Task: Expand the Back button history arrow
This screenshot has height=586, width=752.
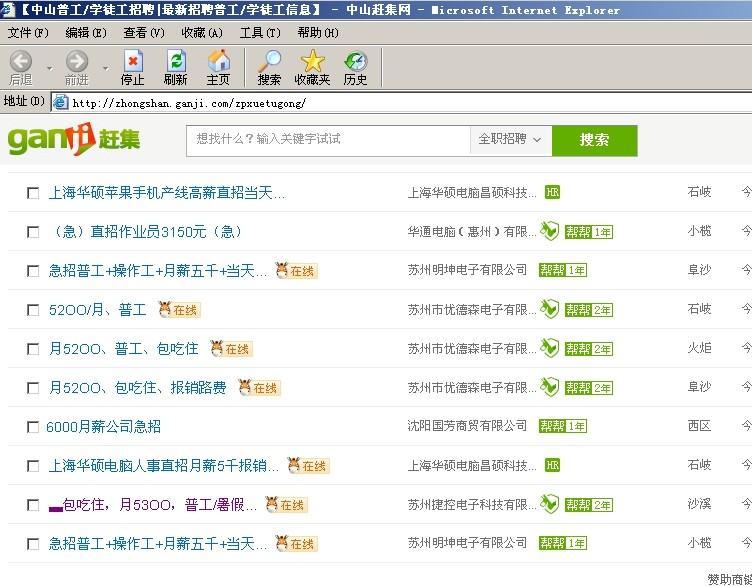Action: [50, 69]
